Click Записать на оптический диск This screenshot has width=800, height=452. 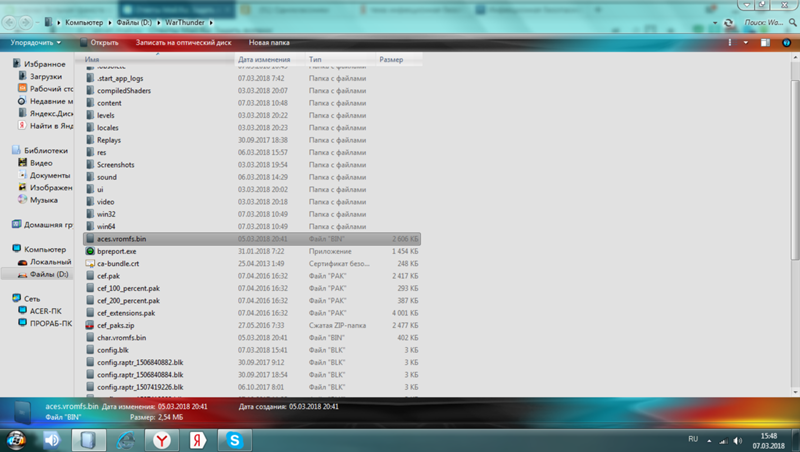point(183,43)
